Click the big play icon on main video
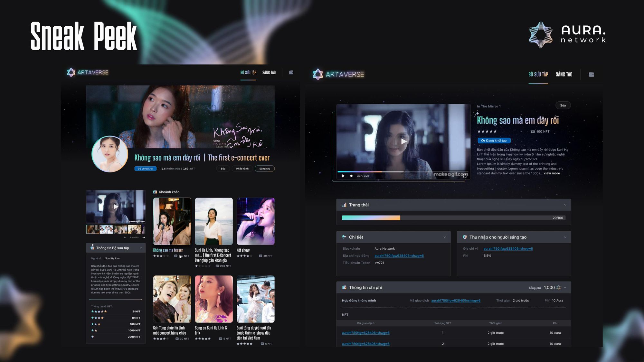The image size is (644, 362). click(x=403, y=141)
